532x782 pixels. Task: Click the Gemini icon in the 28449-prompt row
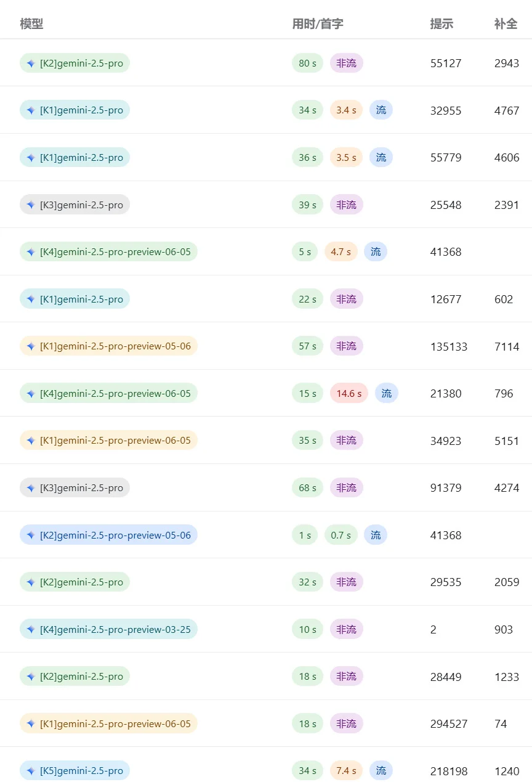[x=31, y=676]
